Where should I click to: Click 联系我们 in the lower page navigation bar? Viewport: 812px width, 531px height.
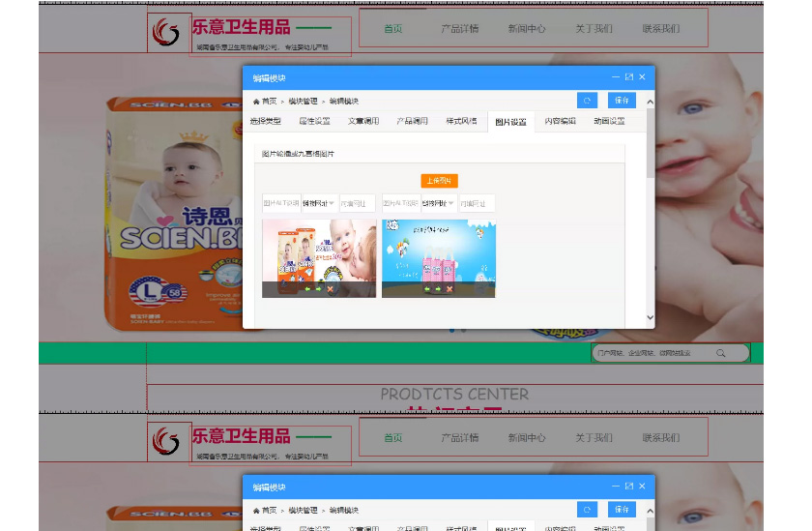pos(661,438)
